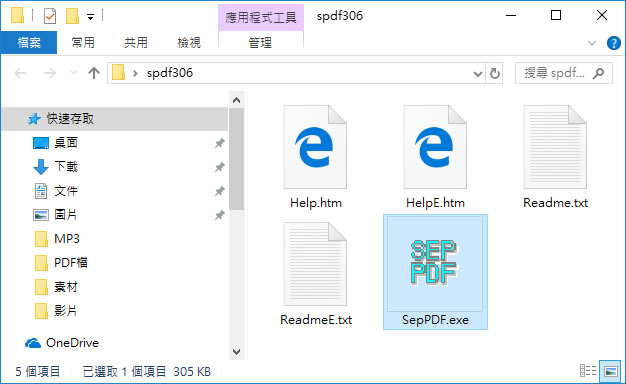626x384 pixels.
Task: Expand the ribbon with the chevron
Action: (592, 43)
